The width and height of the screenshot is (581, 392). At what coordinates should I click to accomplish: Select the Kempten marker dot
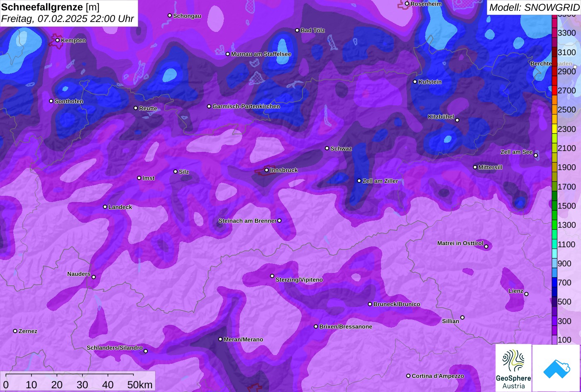click(x=57, y=40)
